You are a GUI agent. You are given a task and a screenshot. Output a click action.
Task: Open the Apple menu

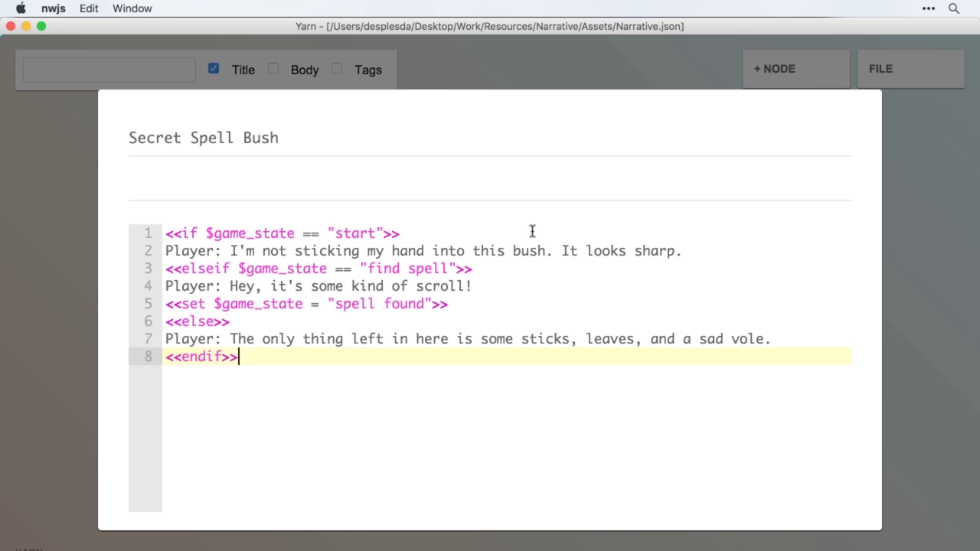[x=21, y=8]
